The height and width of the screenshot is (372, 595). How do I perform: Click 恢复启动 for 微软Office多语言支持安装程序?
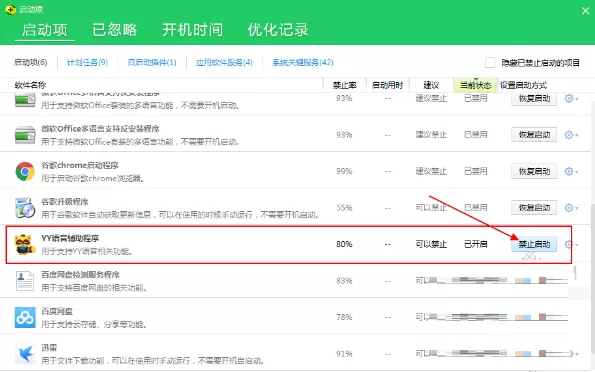(x=534, y=135)
